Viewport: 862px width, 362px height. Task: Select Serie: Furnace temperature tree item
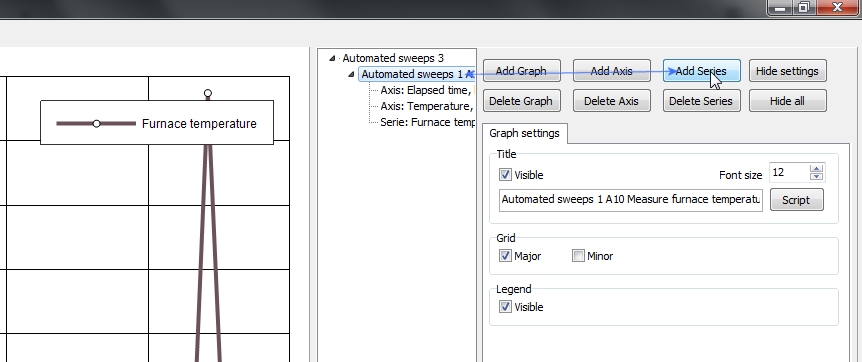point(427,122)
